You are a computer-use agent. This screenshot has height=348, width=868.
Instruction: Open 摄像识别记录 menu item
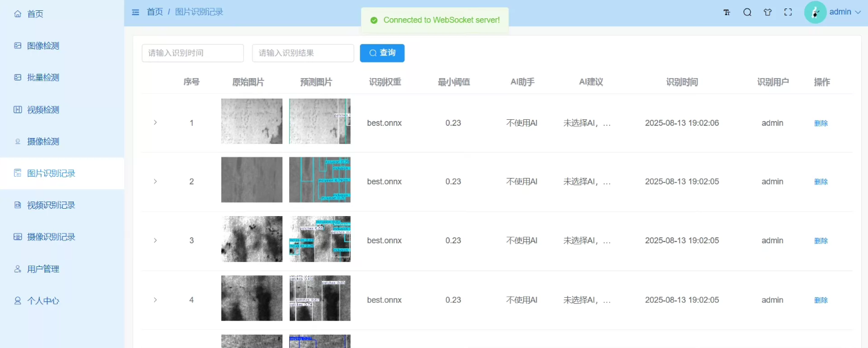click(62, 237)
